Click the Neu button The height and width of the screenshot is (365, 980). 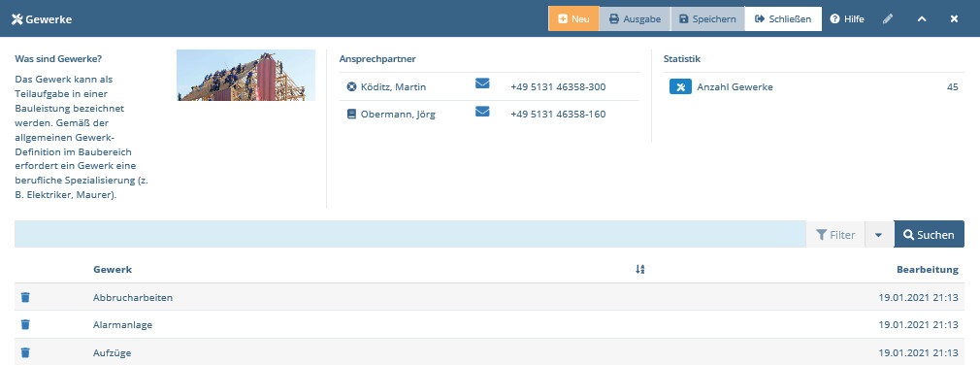click(573, 18)
